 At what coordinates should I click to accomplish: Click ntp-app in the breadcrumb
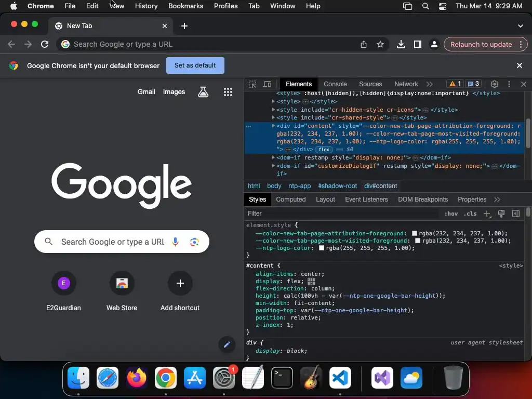point(299,186)
